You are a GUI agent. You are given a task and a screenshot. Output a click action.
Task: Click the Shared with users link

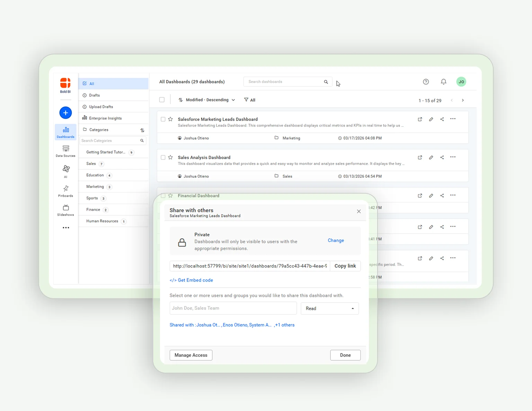click(232, 325)
